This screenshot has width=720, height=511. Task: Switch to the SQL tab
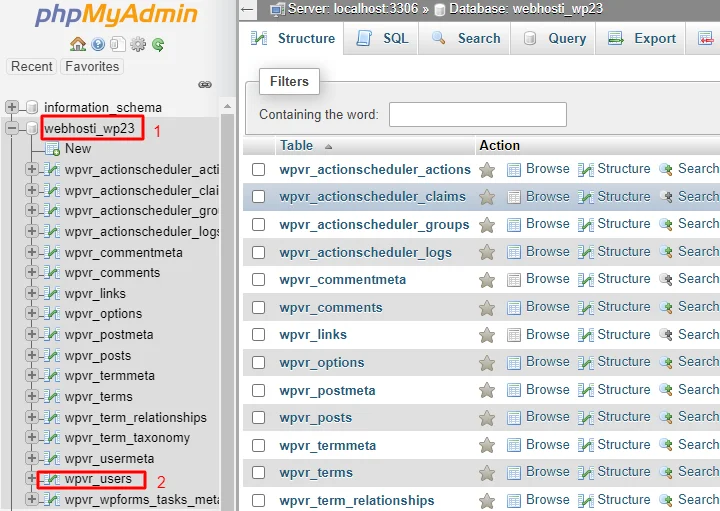coord(382,39)
